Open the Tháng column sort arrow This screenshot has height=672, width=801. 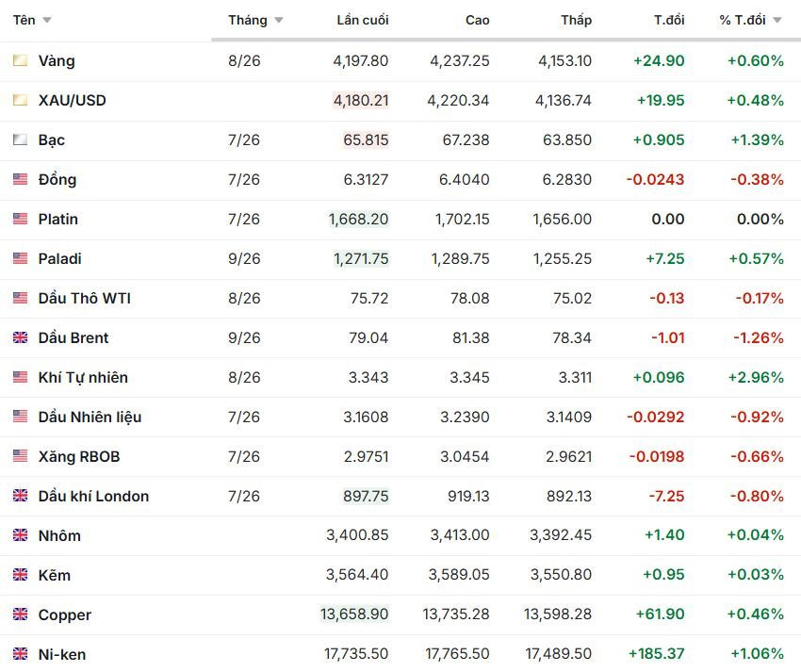tap(278, 21)
